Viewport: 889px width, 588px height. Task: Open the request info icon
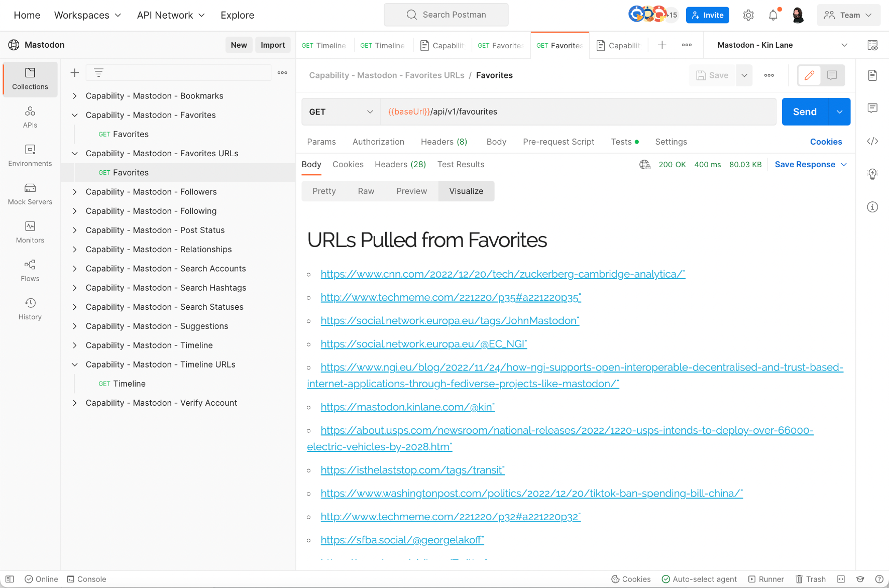(873, 207)
